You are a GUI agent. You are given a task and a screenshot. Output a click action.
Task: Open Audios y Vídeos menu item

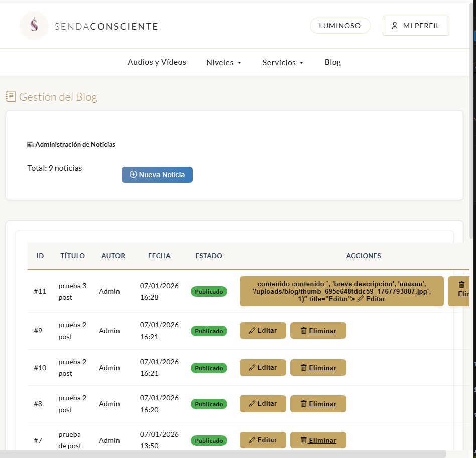pos(157,62)
